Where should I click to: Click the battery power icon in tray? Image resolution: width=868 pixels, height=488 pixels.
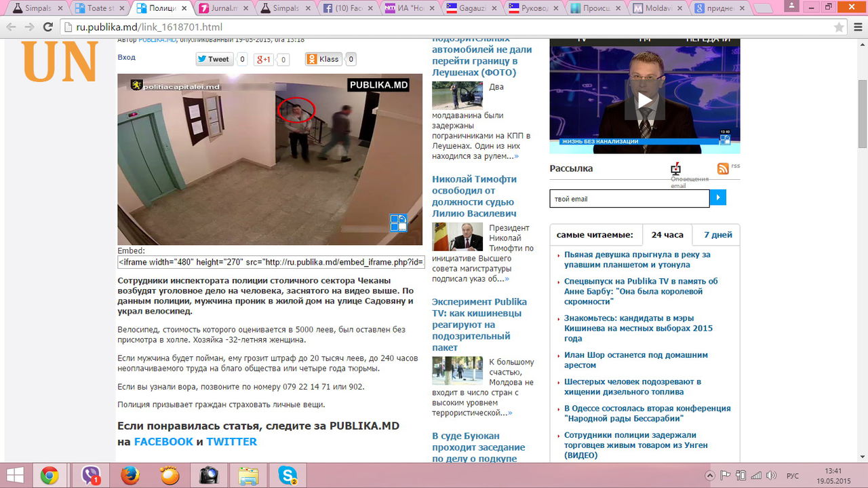coord(741,475)
